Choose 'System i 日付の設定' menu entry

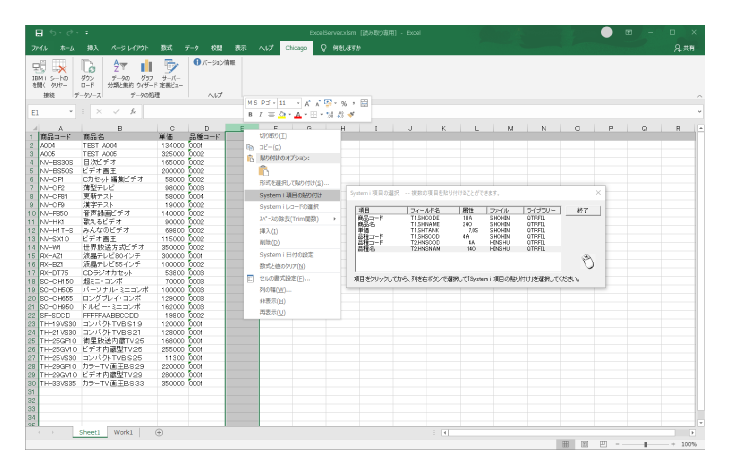(x=292, y=255)
